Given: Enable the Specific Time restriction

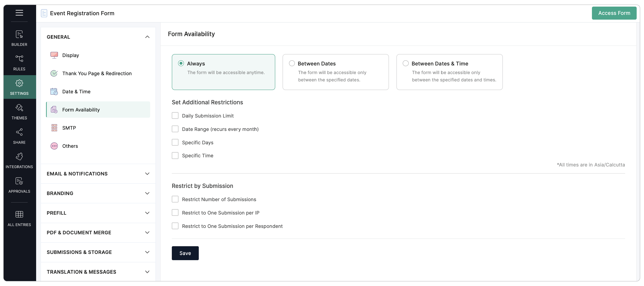Looking at the screenshot, I should coord(175,155).
